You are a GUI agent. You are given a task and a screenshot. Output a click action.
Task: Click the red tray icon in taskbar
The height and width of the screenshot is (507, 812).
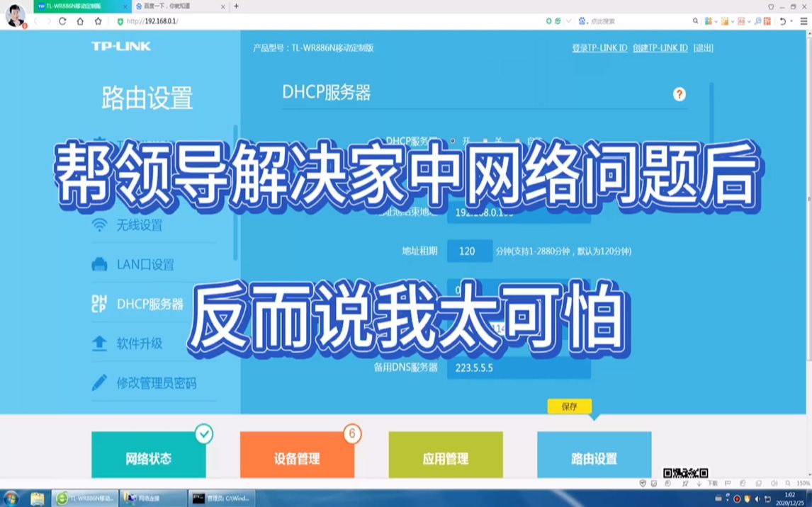click(x=737, y=499)
